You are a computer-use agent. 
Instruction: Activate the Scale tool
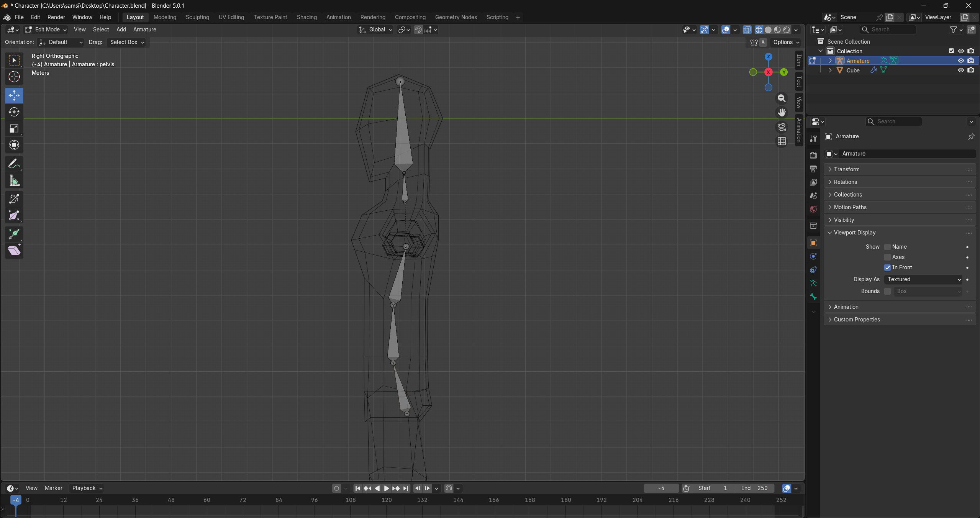14,129
